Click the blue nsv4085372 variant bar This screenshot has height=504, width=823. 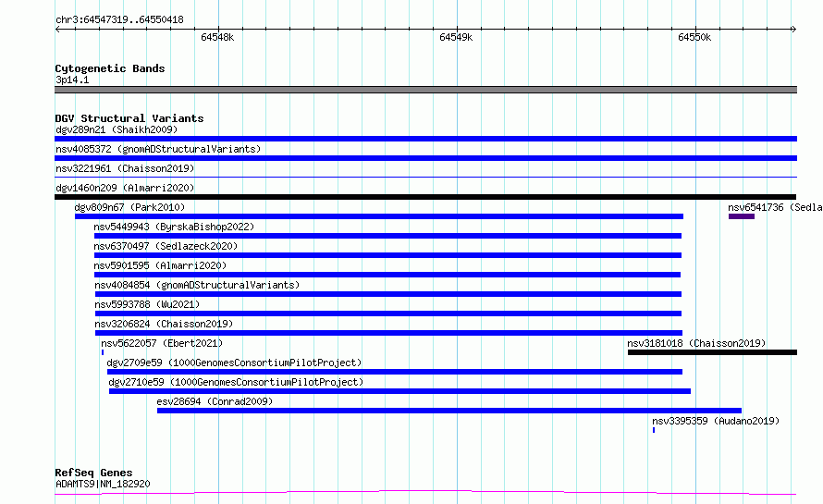(x=425, y=158)
